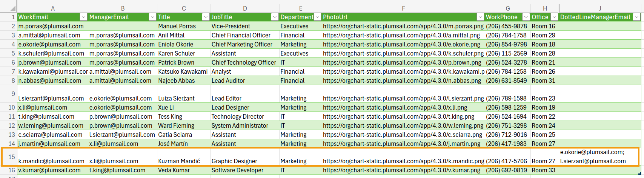Select row 15 header
This screenshot has height=178, width=644.
coord(9,157)
